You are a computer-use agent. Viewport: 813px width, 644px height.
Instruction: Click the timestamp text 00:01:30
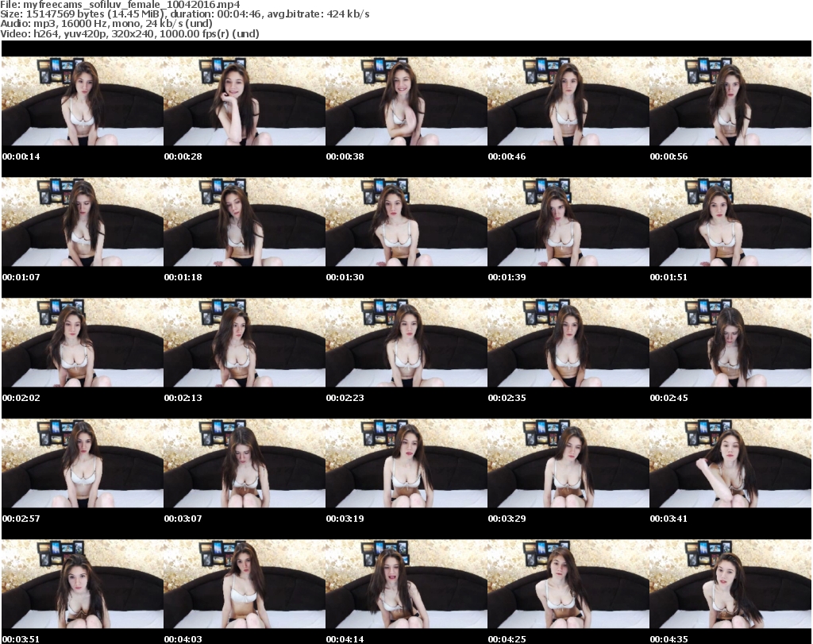[345, 277]
